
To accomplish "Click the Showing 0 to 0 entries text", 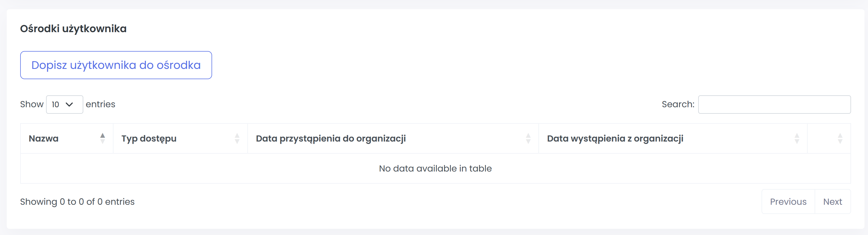I will [77, 202].
